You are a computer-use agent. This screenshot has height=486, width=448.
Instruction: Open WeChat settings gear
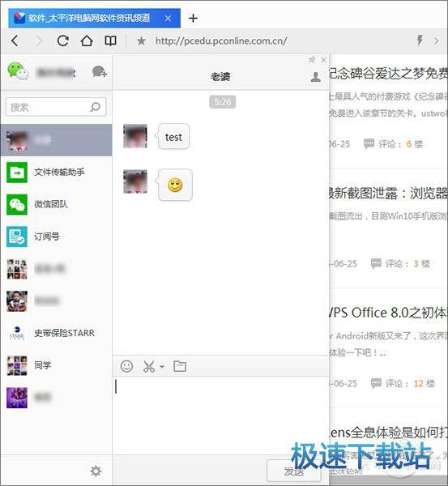pyautogui.click(x=96, y=471)
